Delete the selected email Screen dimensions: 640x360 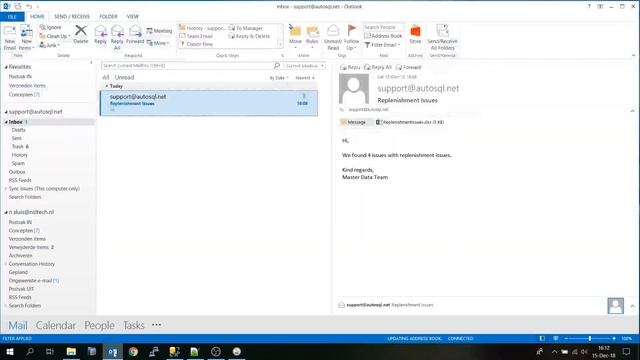(81, 35)
